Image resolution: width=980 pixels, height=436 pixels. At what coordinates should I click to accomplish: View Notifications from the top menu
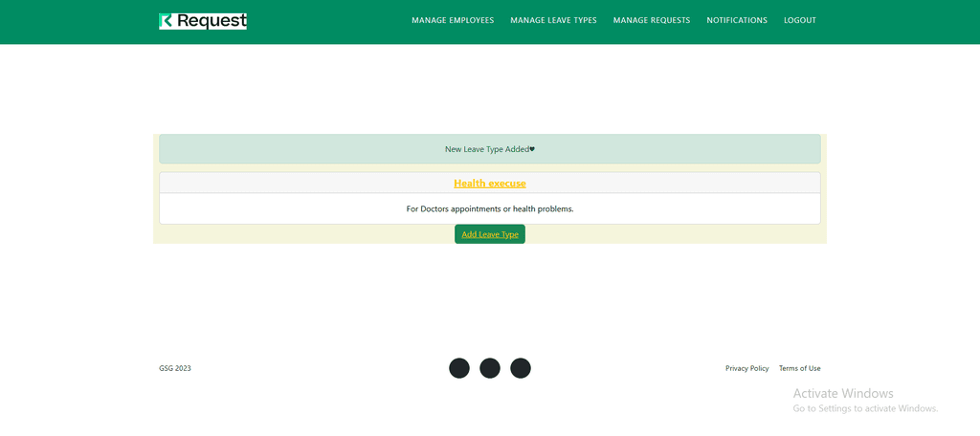coord(737,21)
